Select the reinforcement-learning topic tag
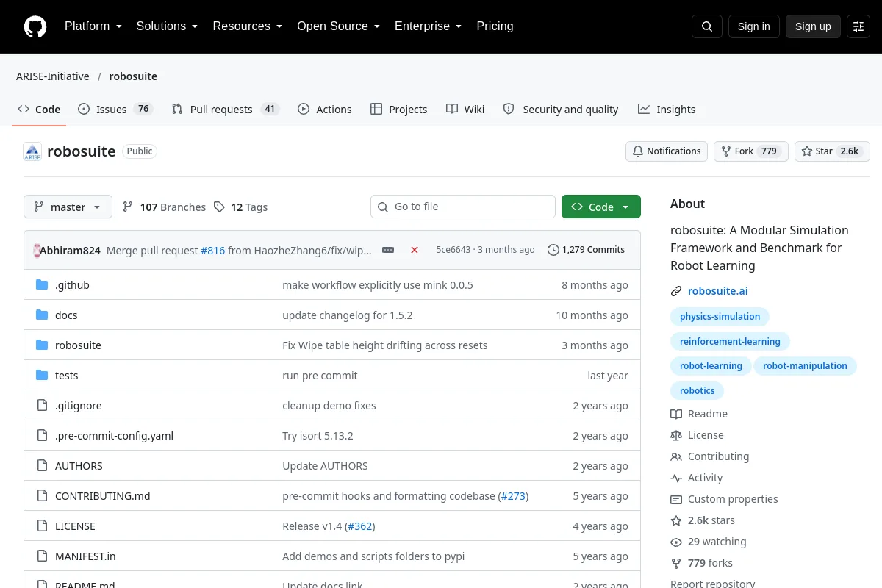This screenshot has width=882, height=588. point(730,341)
